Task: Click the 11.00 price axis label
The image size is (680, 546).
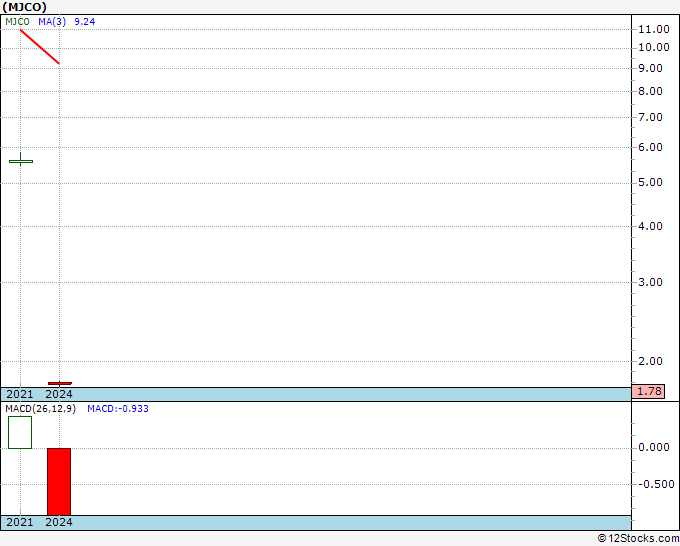Action: coord(654,29)
